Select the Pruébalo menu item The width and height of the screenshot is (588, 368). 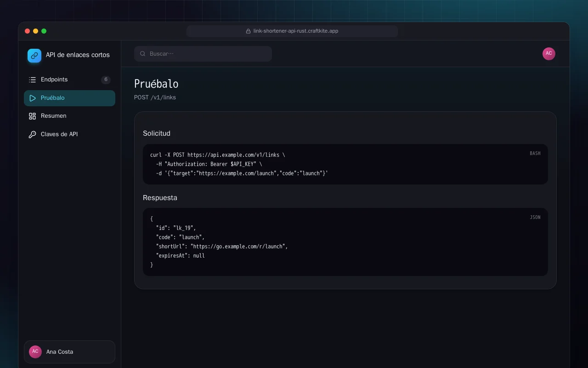point(69,98)
